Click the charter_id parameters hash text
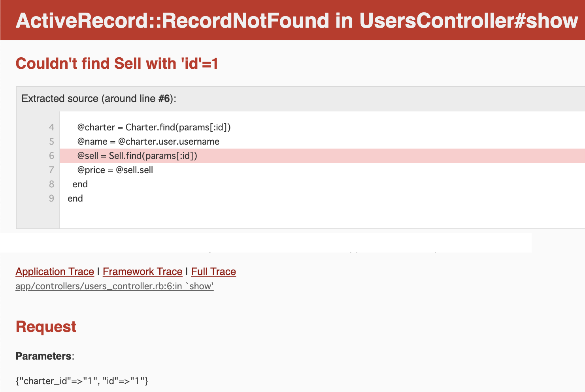Viewport: 585px width, 392px height. click(82, 381)
